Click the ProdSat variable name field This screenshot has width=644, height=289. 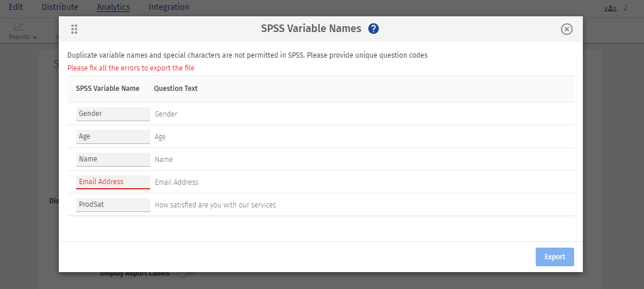click(113, 205)
